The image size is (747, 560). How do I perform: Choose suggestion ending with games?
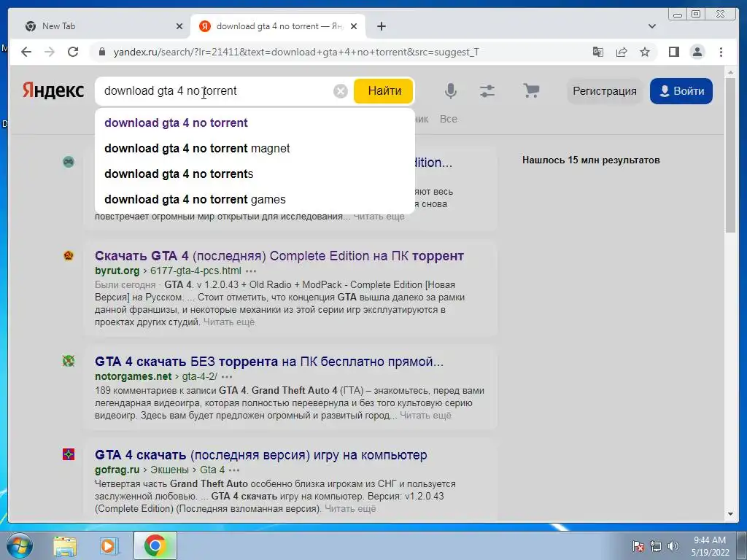pos(255,200)
